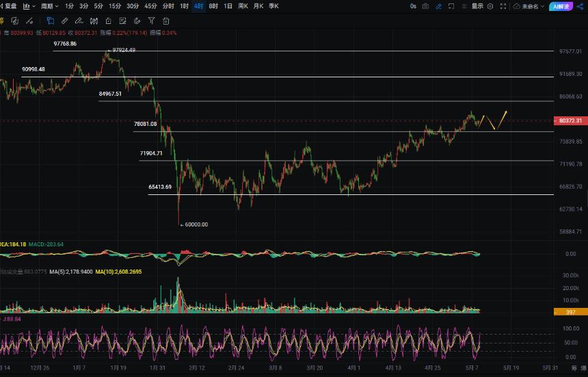The width and height of the screenshot is (588, 377).
Task: Select the 分时 intraday view
Action: coord(168,6)
